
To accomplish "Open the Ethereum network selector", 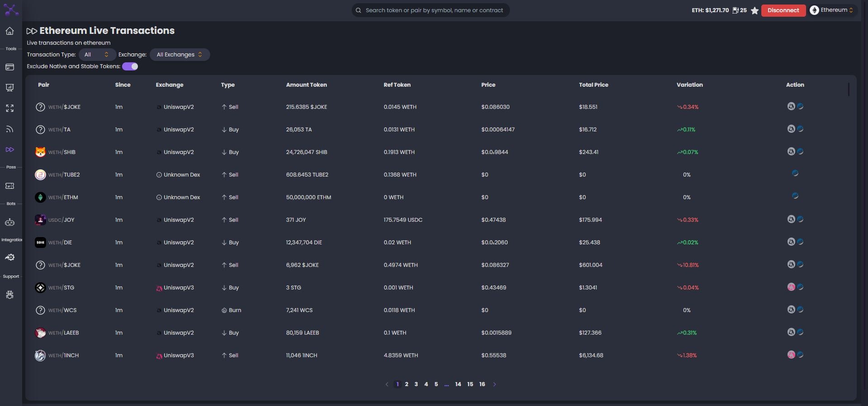I will (x=832, y=10).
